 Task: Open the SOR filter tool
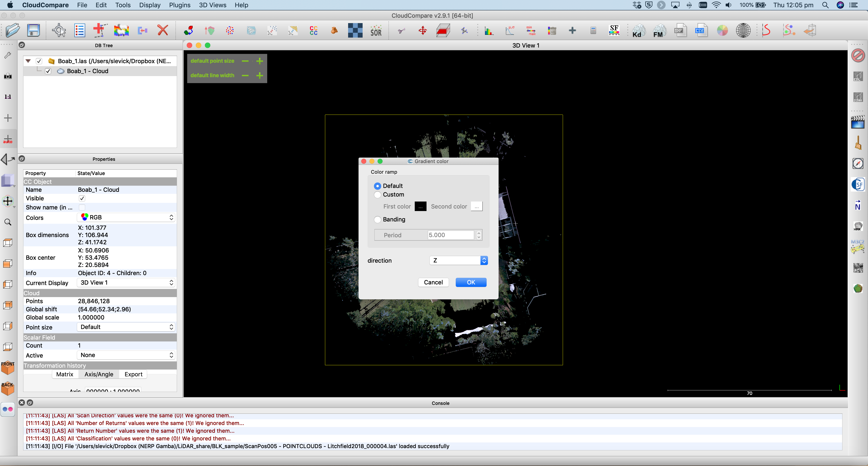376,31
